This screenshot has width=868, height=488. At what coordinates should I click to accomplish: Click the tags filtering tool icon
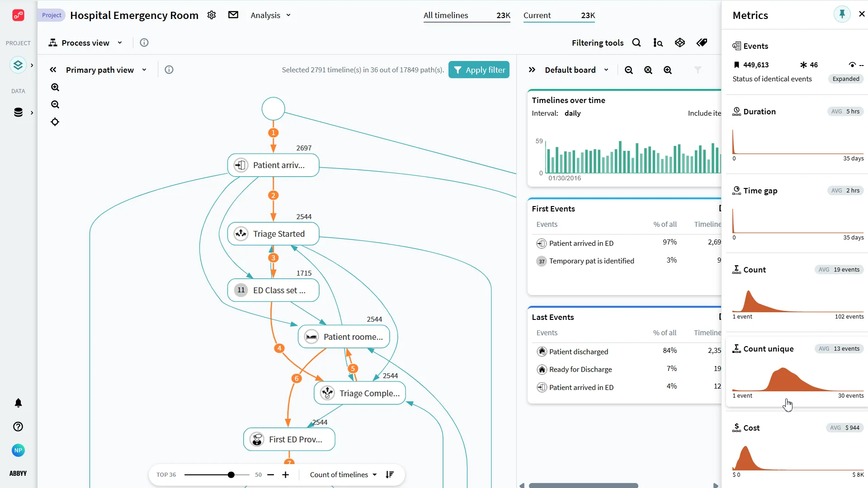click(702, 42)
